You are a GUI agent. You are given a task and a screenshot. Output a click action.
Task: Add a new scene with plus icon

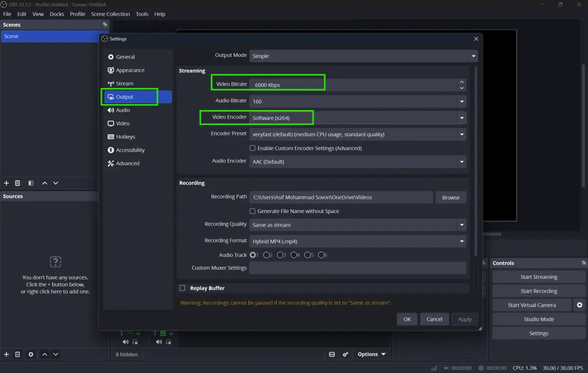[x=6, y=183]
